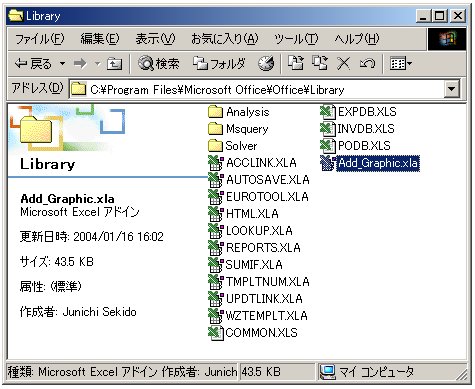Click the Undo toolbar icon
Viewport: 475px width, 389px height.
[x=367, y=63]
